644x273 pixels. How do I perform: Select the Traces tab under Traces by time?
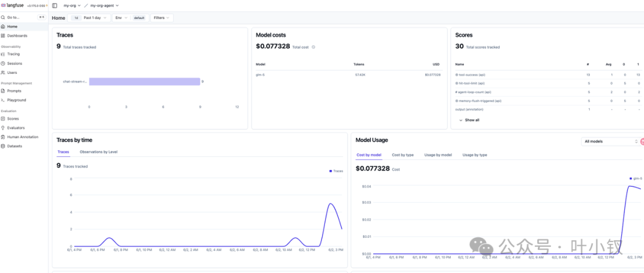[63, 152]
